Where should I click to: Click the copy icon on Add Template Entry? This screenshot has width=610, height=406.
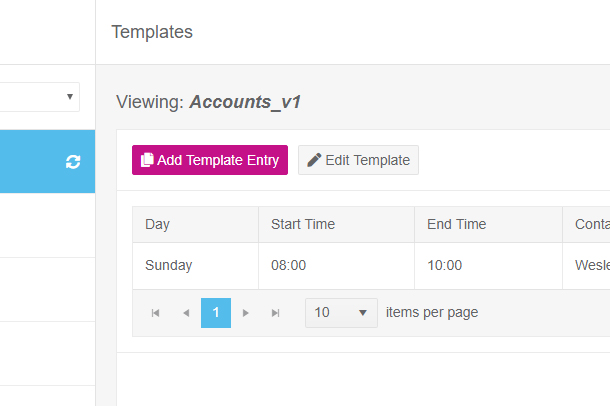pos(147,160)
